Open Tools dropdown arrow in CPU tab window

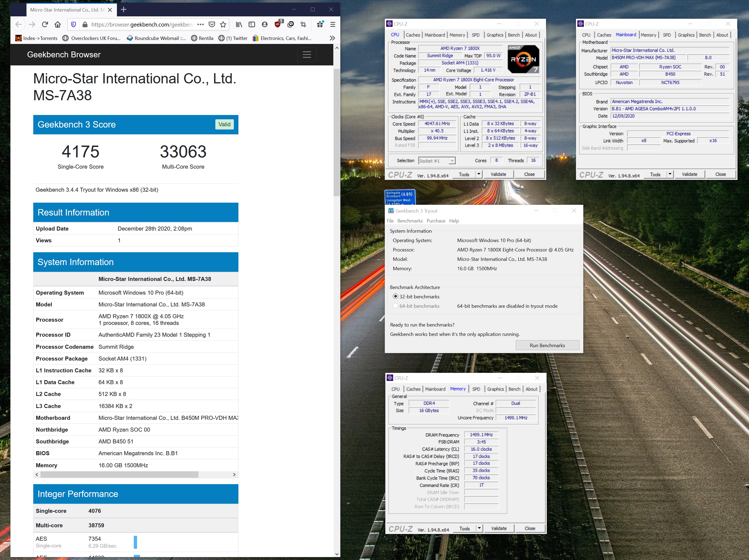478,174
